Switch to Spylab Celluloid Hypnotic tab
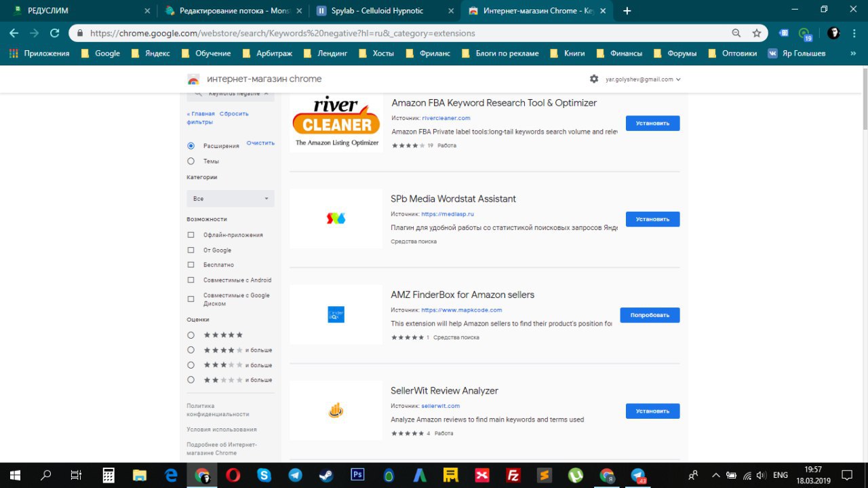This screenshot has height=488, width=868. tap(384, 11)
